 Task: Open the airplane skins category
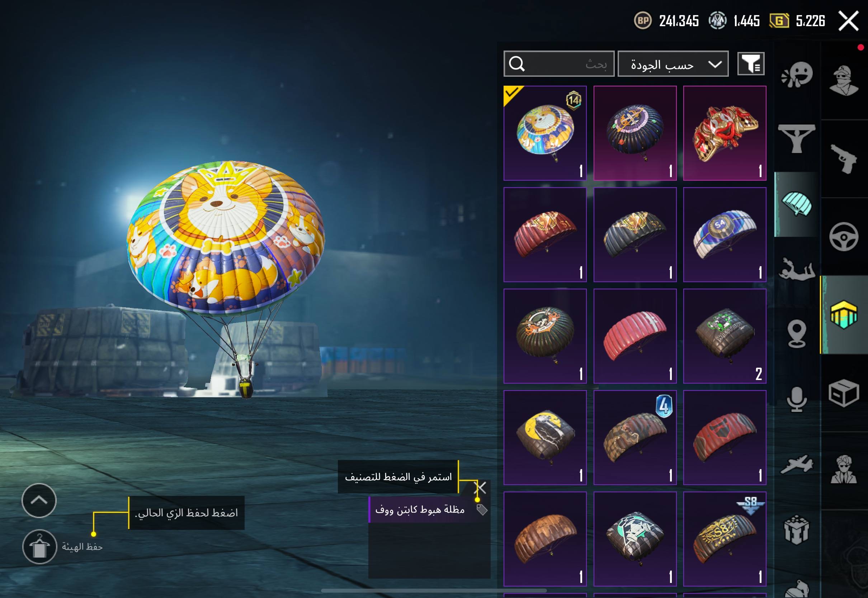pos(797,464)
